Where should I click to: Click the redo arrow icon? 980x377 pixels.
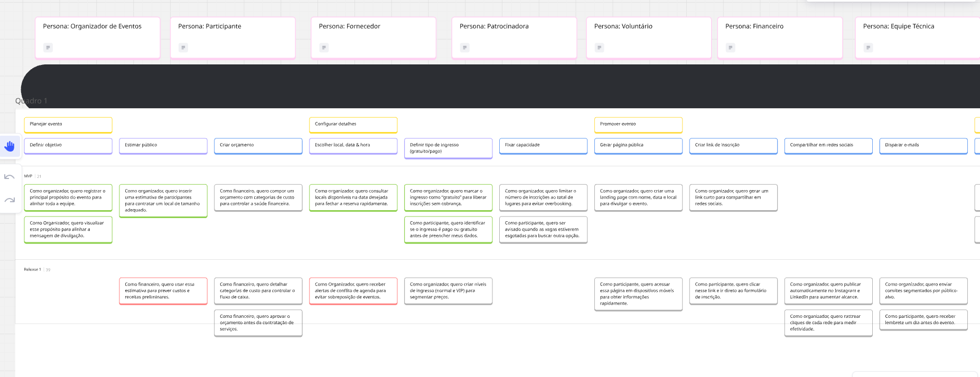(10, 200)
